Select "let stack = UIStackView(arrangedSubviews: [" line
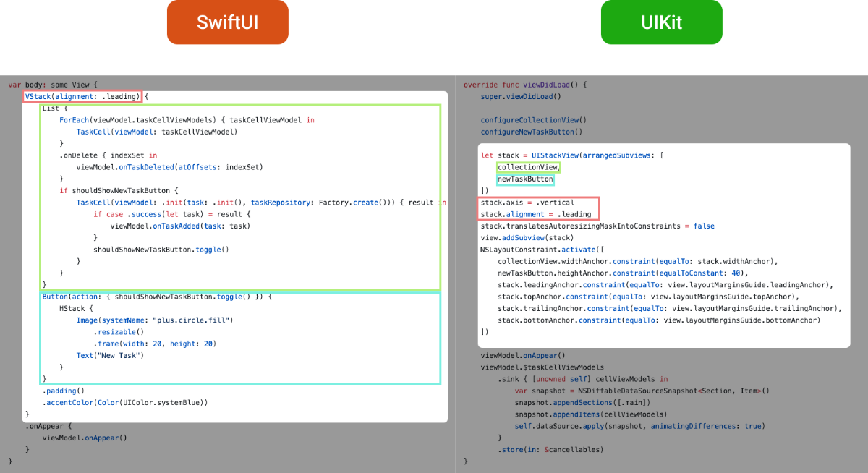The width and height of the screenshot is (868, 473). [x=573, y=155]
